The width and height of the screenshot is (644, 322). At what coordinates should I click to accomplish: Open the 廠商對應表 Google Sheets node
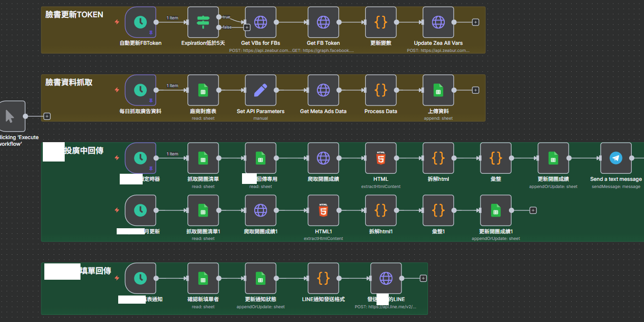pyautogui.click(x=203, y=90)
